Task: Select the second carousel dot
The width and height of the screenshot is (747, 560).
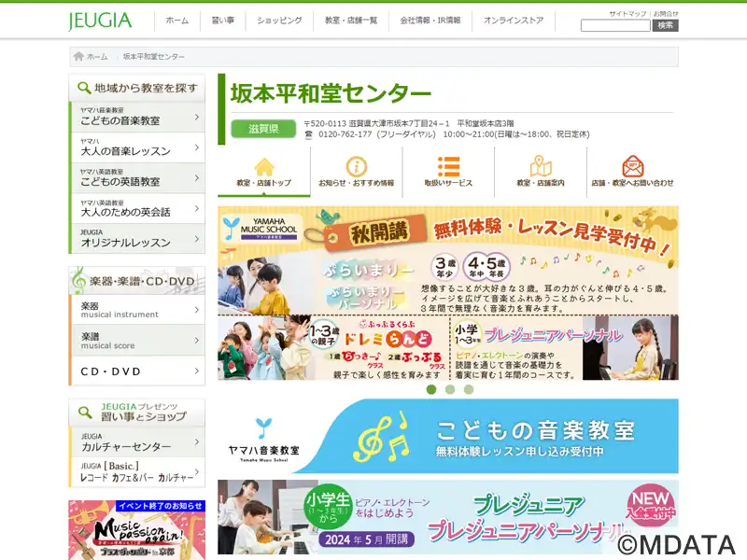Action: [450, 389]
